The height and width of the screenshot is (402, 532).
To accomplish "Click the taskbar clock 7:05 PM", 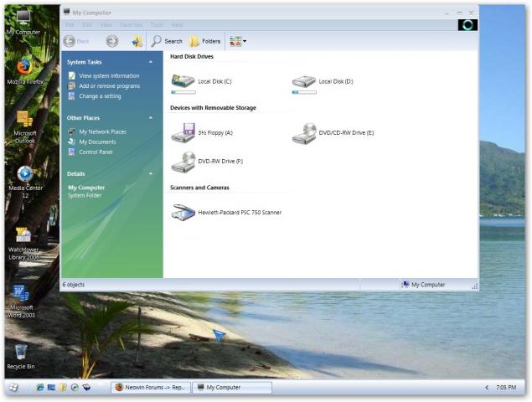I will pos(506,388).
